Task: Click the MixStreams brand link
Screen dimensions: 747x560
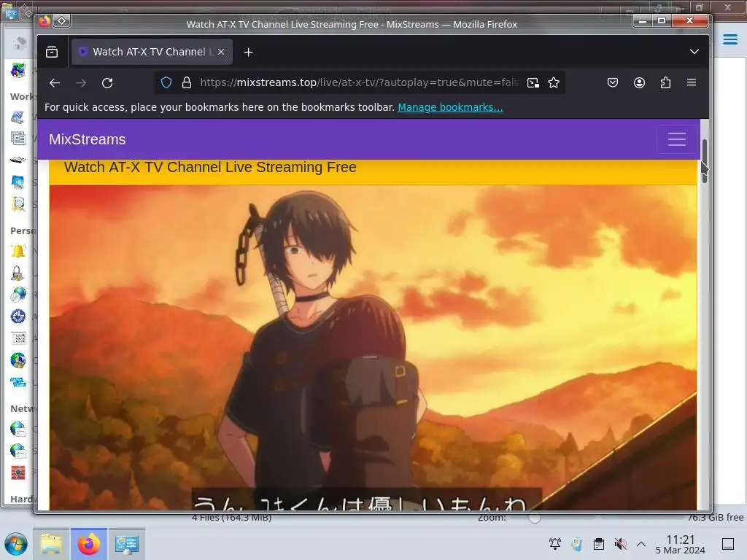Action: click(x=88, y=139)
